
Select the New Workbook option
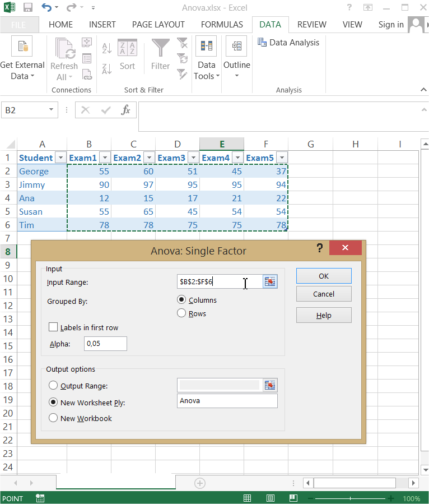(x=53, y=418)
